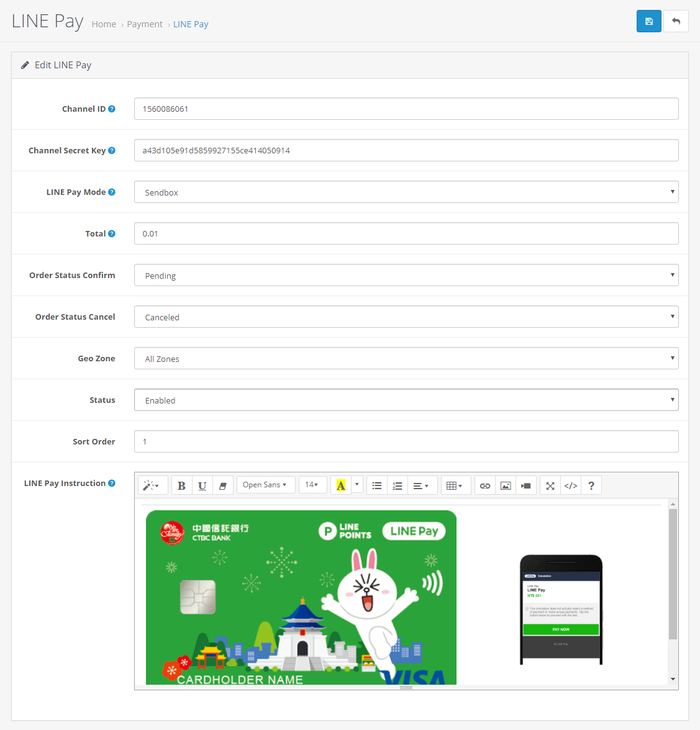Click help icon next to LINE Pay Instruction
This screenshot has width=700, height=730.
tap(112, 483)
